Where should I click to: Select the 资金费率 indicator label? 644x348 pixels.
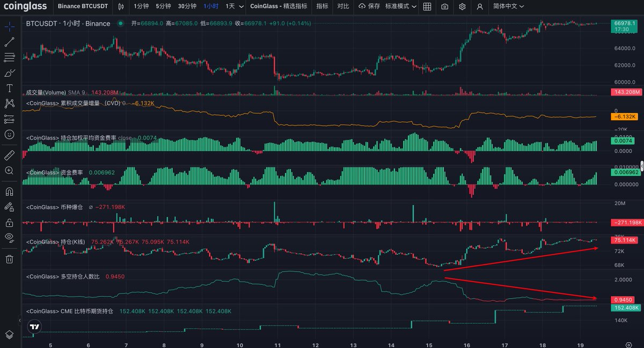pyautogui.click(x=54, y=173)
